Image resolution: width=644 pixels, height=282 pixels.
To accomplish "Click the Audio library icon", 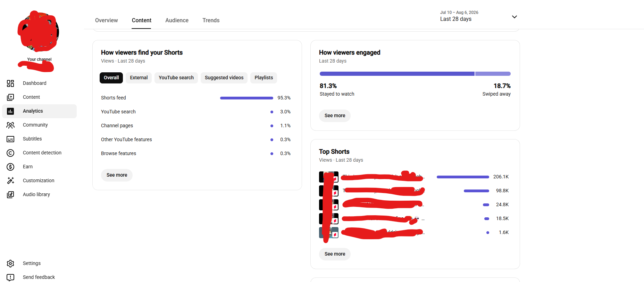I will coord(10,195).
